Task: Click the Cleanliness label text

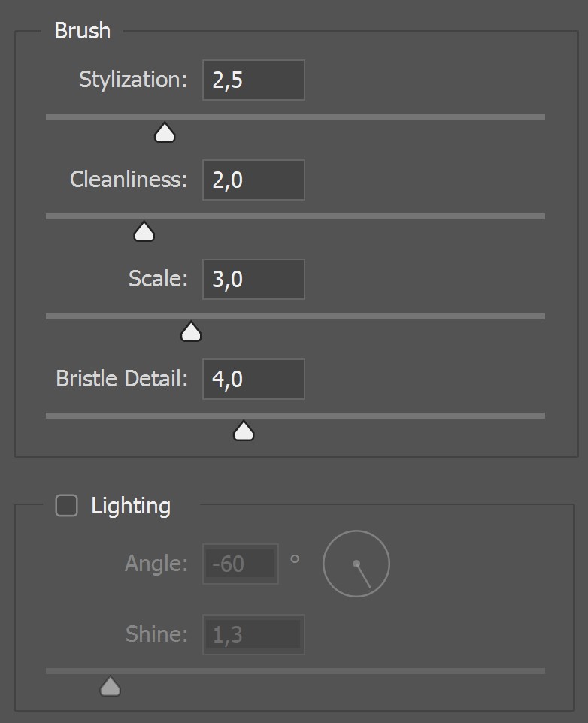Action: [x=129, y=180]
